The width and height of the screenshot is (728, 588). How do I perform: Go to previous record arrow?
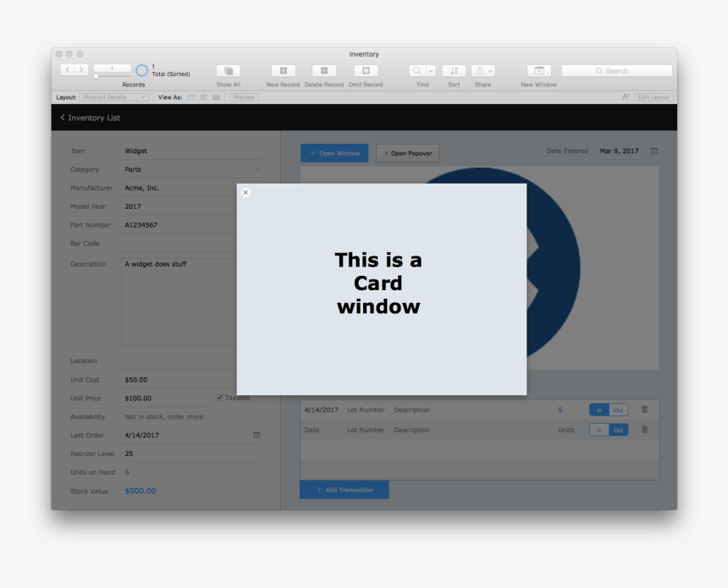(x=68, y=70)
